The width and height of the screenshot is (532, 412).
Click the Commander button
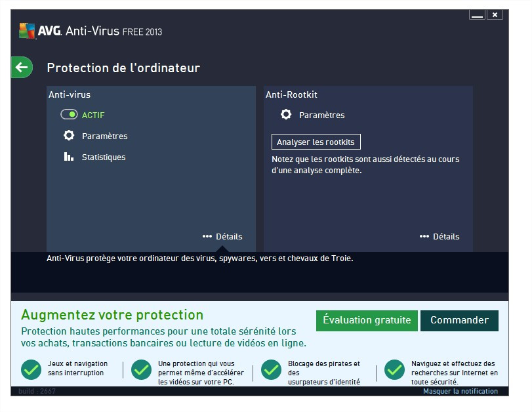pos(459,320)
